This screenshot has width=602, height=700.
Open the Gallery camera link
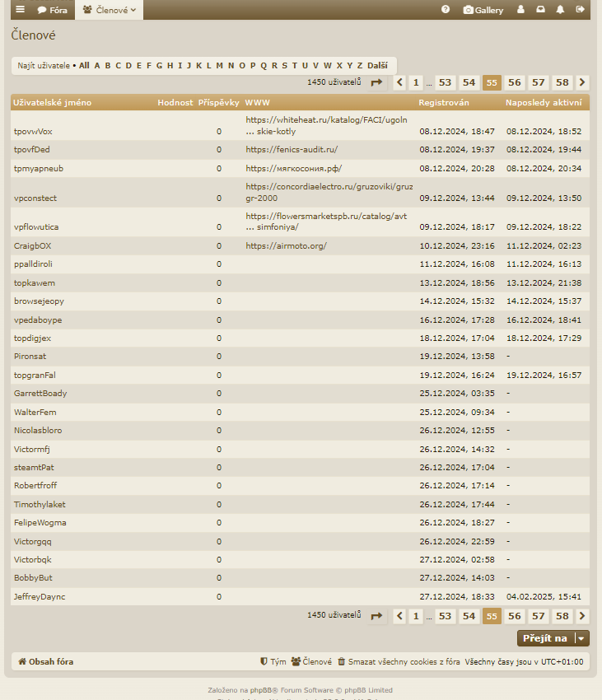tap(483, 10)
